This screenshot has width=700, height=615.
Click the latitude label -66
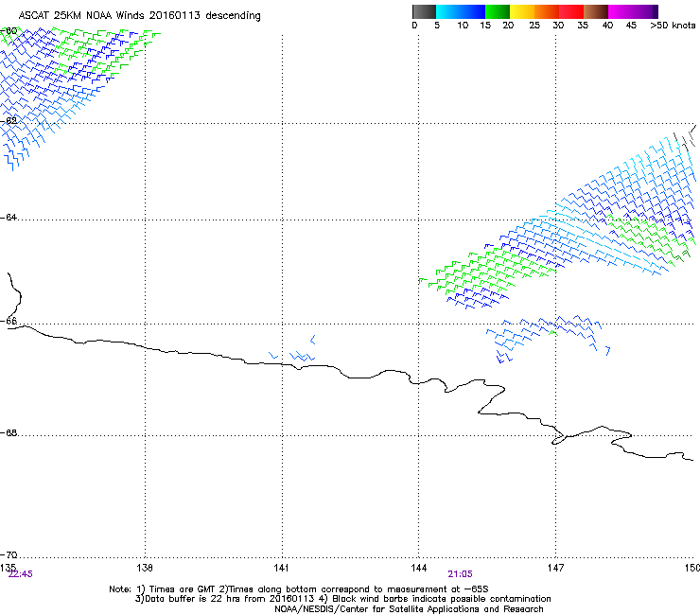pos(9,321)
